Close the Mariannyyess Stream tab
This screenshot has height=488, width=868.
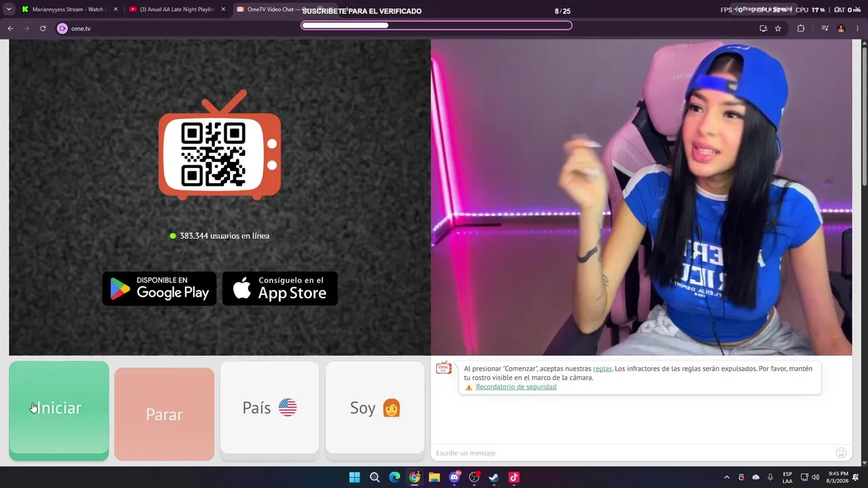[115, 9]
